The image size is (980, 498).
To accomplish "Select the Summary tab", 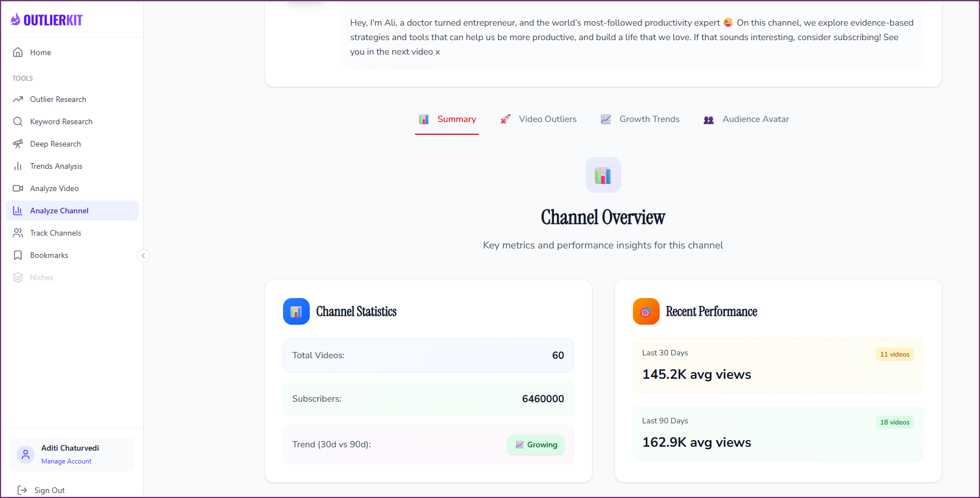I will (447, 119).
